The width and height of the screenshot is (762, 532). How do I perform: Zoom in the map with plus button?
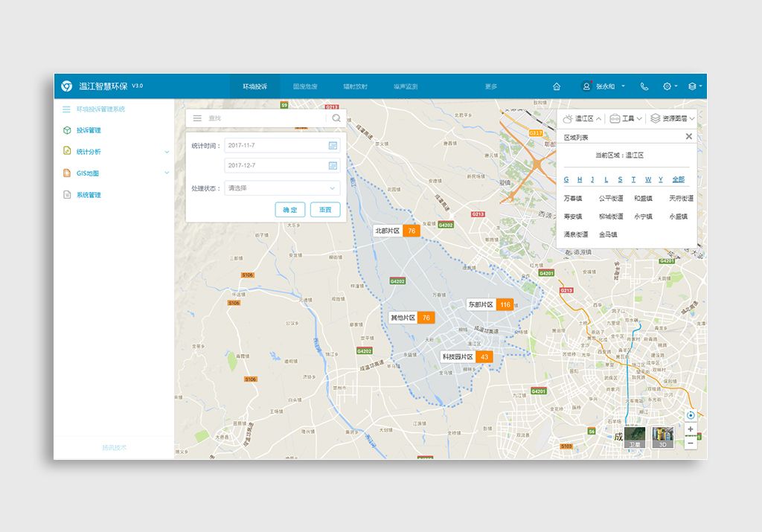tap(691, 429)
